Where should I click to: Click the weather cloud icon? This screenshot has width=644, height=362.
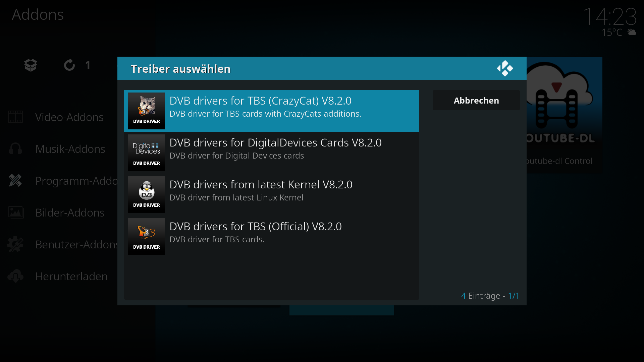click(x=632, y=32)
